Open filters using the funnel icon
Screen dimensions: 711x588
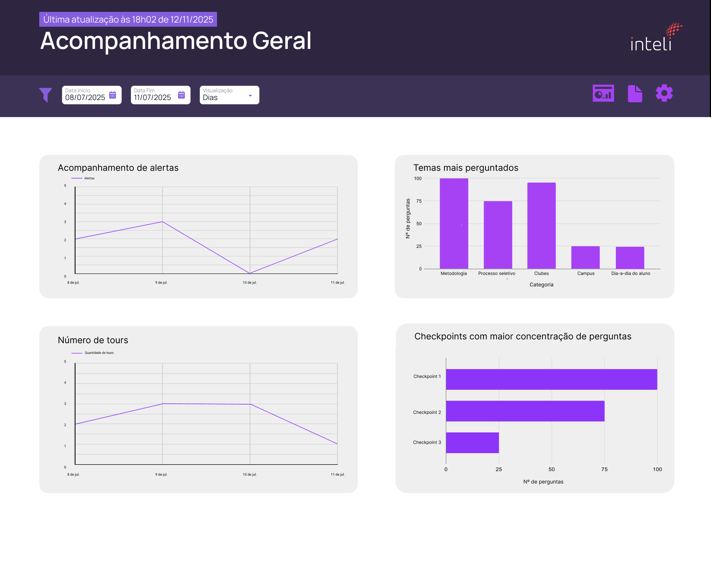pyautogui.click(x=45, y=95)
